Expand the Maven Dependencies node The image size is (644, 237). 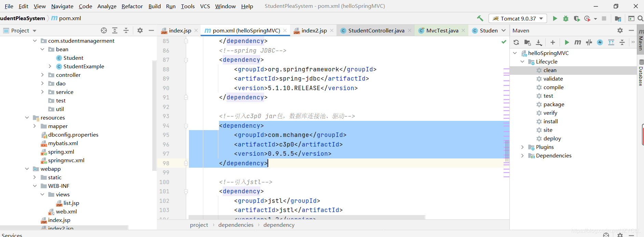coord(522,155)
